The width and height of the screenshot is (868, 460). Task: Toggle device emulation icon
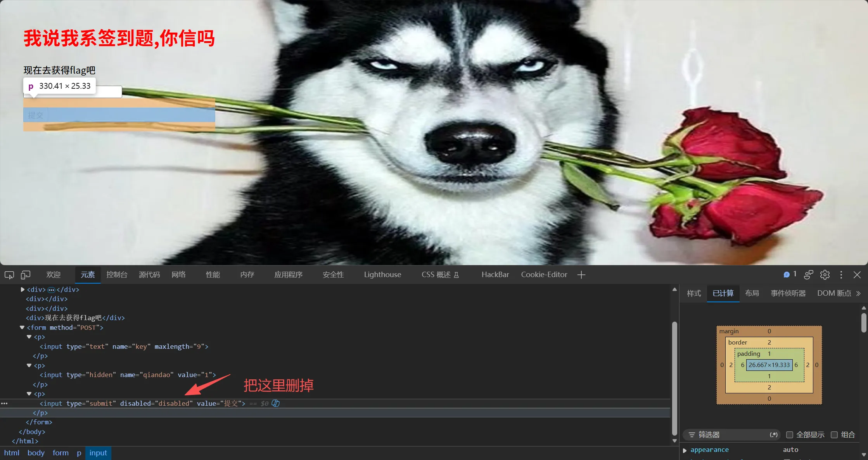pos(26,275)
